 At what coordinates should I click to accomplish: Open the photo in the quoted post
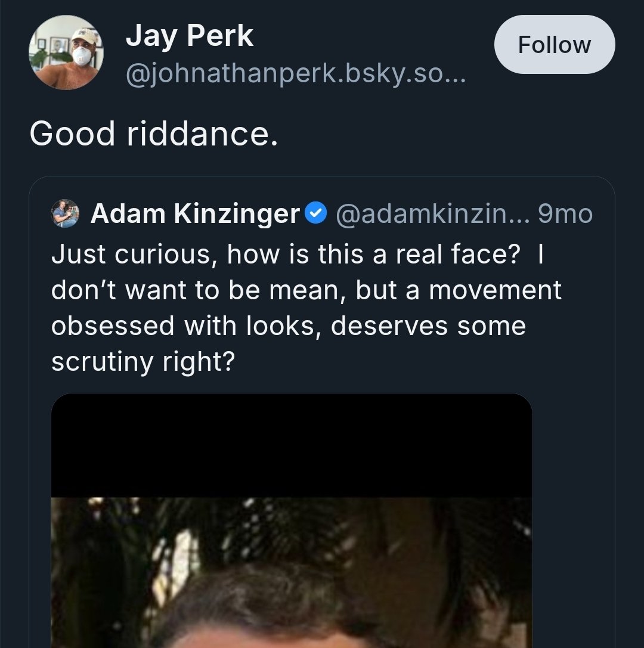[x=292, y=572]
